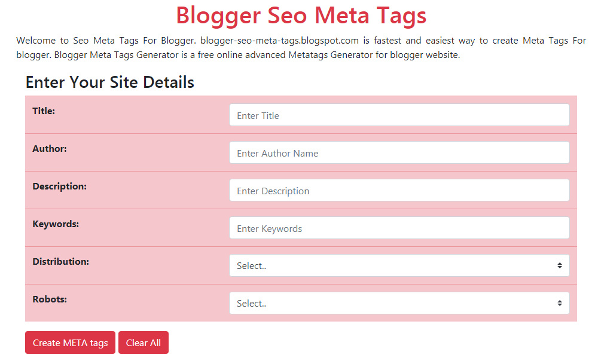Click the up-down arrow icon on Distribution select
Image resolution: width=601 pixels, height=364 pixels.
pyautogui.click(x=561, y=265)
